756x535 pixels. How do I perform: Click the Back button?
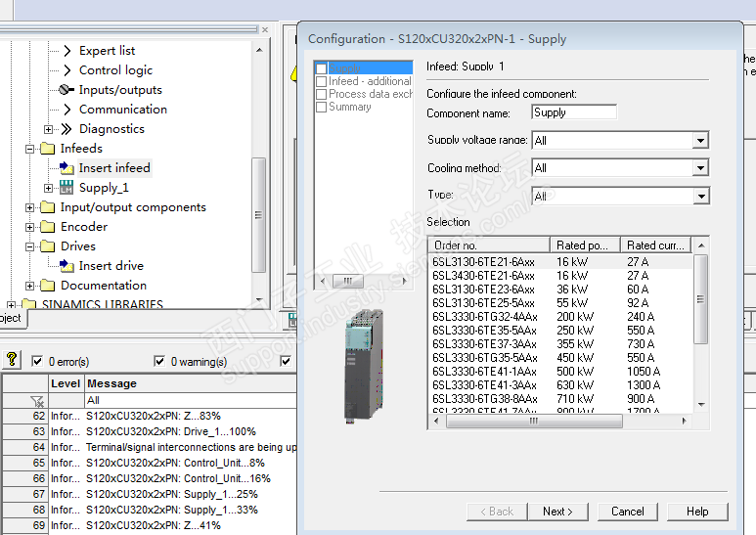pos(497,512)
